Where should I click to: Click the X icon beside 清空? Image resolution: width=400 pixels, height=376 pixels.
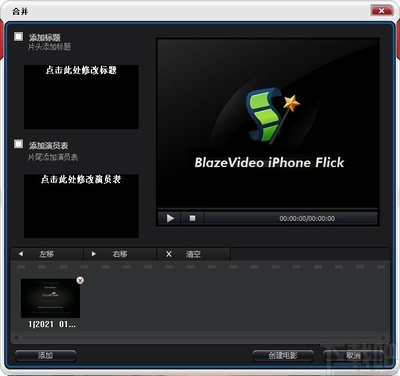click(x=169, y=254)
